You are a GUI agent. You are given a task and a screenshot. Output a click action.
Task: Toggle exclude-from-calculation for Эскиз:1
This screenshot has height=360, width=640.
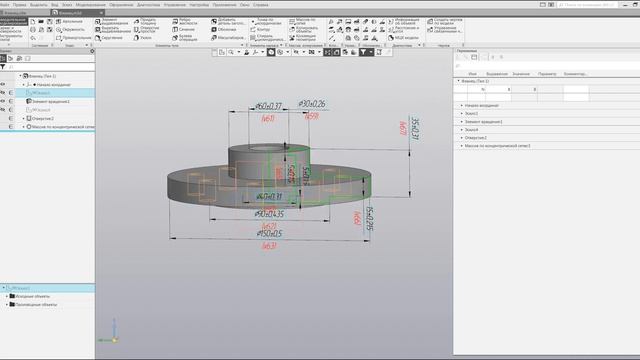pos(11,93)
